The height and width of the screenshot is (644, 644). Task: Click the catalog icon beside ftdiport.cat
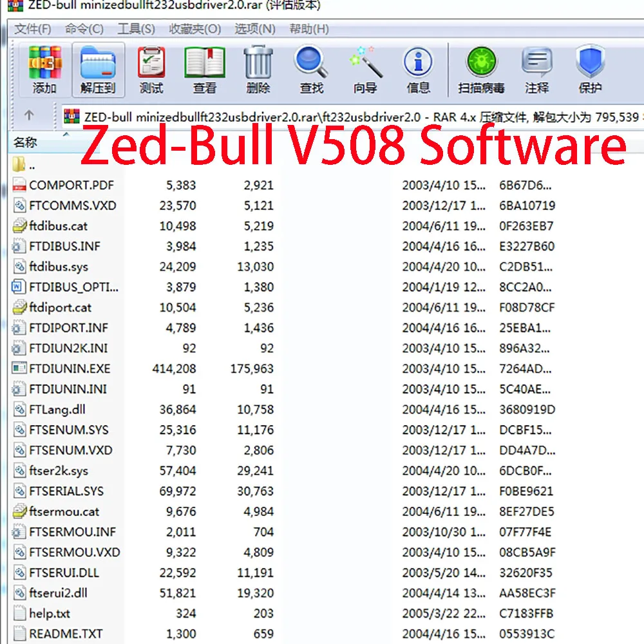point(19,307)
